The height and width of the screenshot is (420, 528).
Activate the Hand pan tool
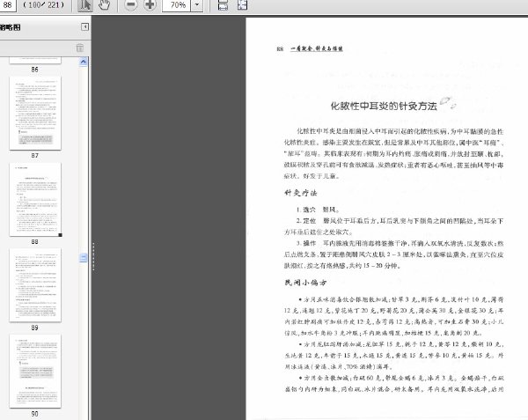[x=104, y=5]
